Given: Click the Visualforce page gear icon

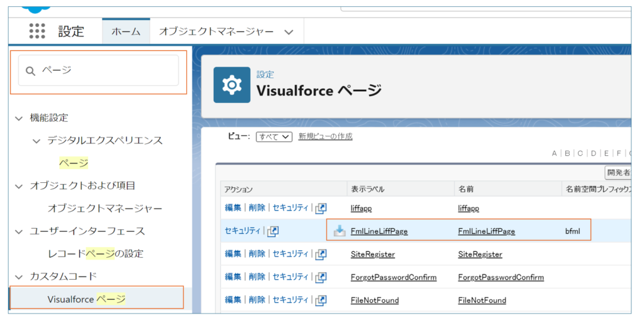Looking at the screenshot, I should coord(231,84).
